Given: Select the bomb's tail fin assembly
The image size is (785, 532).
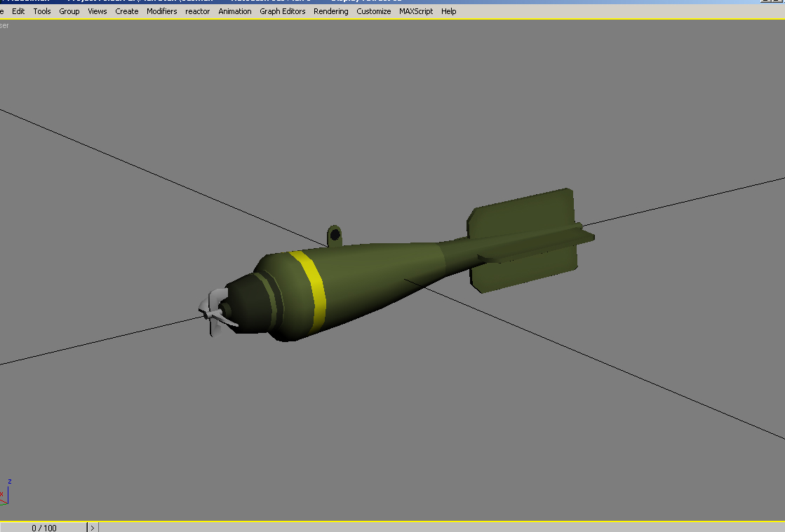Looking at the screenshot, I should point(530,240).
